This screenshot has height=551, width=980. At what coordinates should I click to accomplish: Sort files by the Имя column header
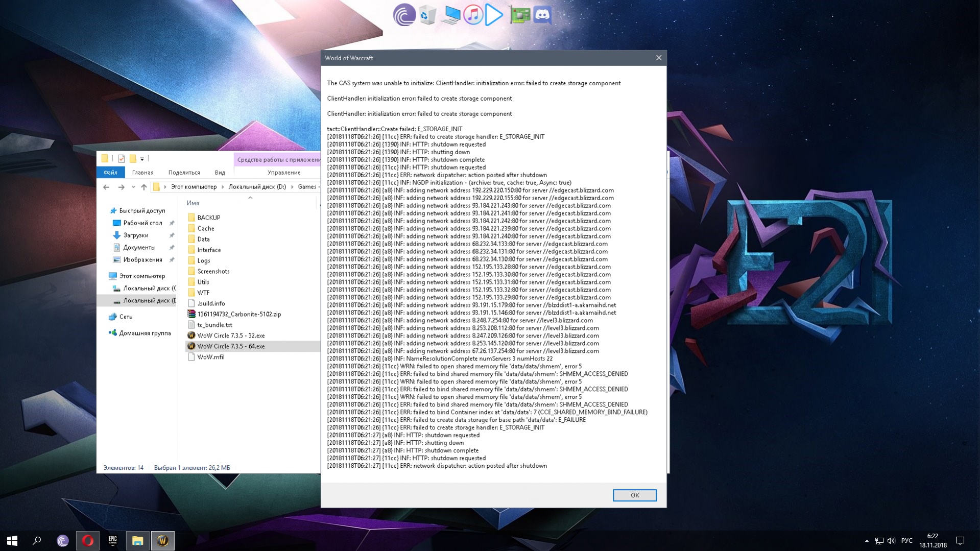(193, 203)
